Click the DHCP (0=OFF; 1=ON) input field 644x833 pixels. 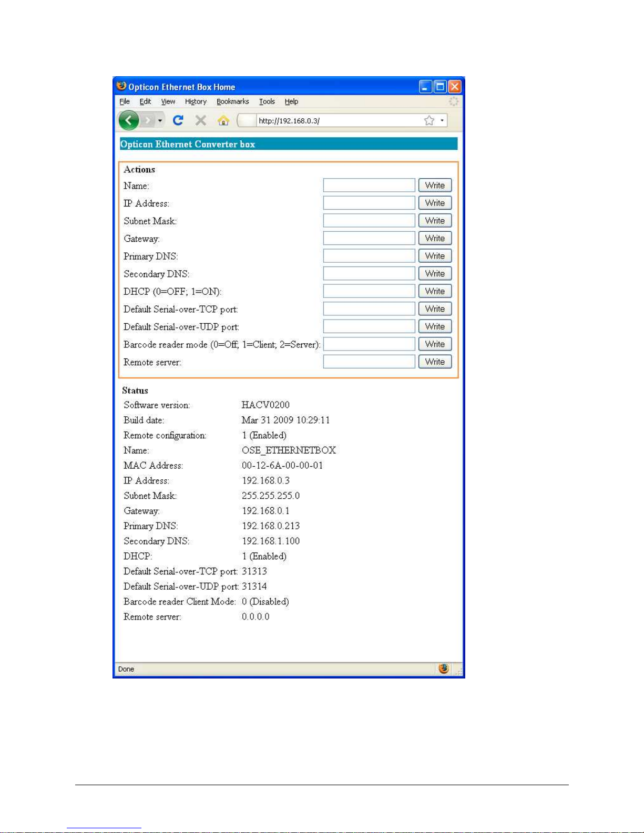pyautogui.click(x=369, y=291)
